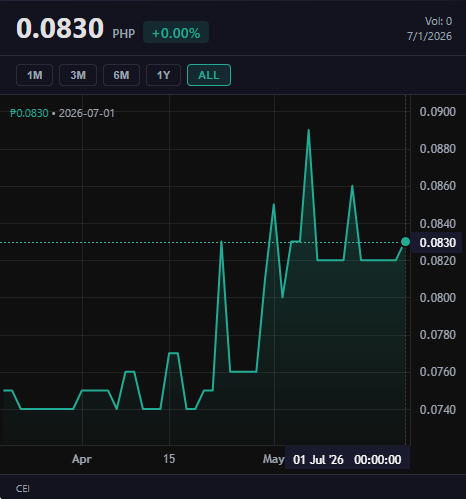Select the ALL time range
Viewport: 466px width, 499px height.
pos(209,75)
